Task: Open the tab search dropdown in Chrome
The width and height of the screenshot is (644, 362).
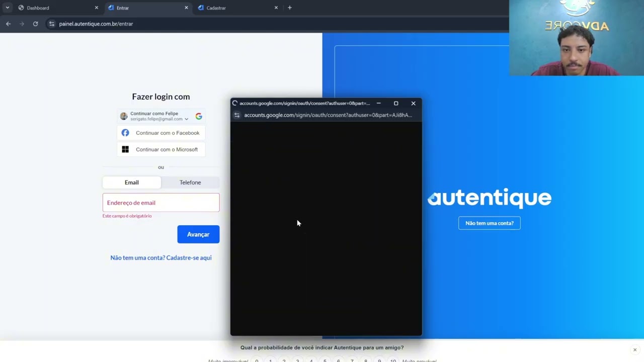Action: pos(7,8)
